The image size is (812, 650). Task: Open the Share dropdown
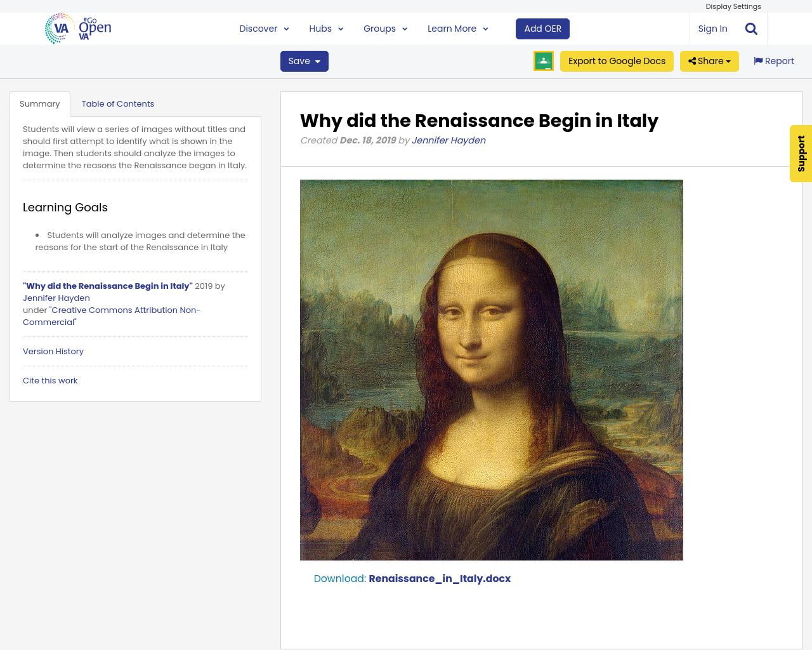pos(709,61)
